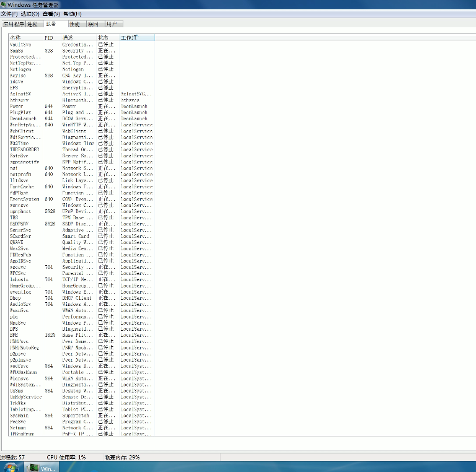Select the wscsvc service row
Screen dimensions: 476x472
82,267
